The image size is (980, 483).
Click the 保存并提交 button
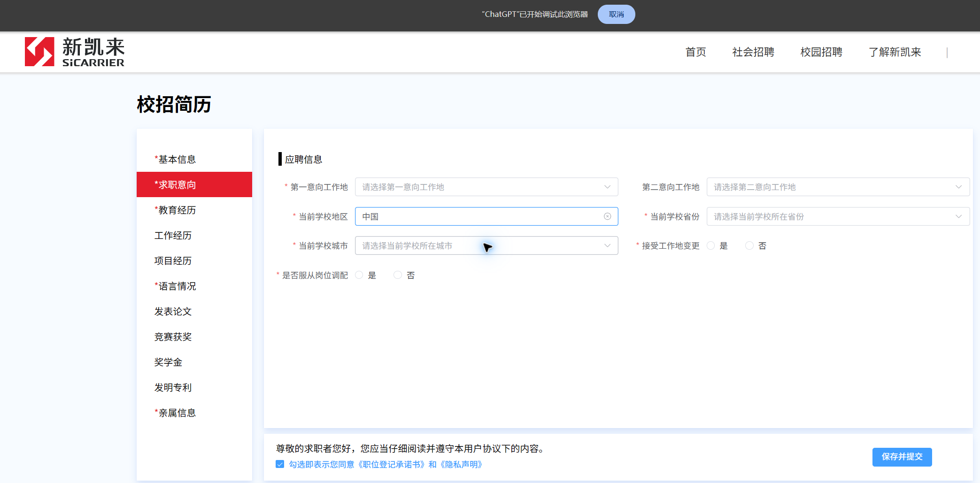902,457
